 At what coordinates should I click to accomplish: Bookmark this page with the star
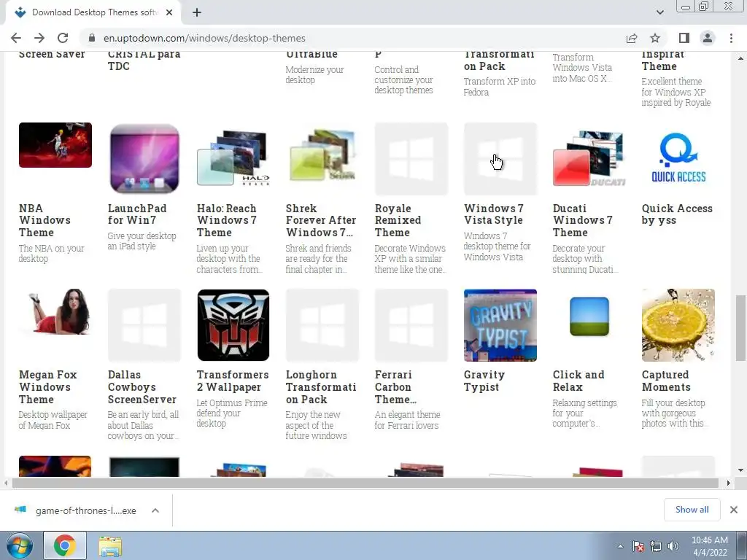[655, 38]
